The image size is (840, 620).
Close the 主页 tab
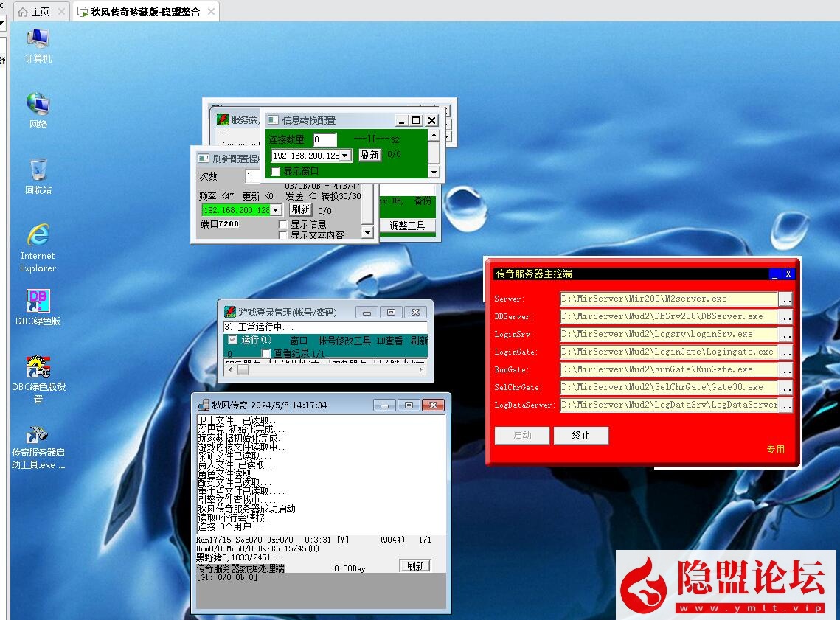tap(61, 11)
